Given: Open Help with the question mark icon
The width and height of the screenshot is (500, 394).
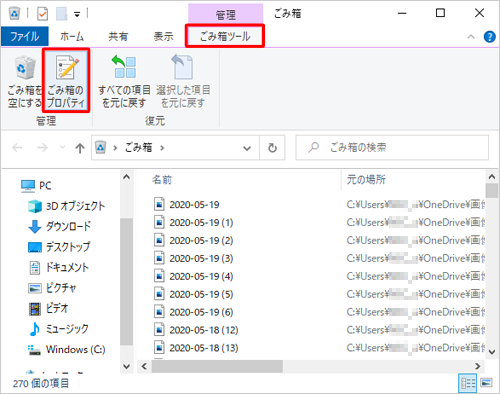Looking at the screenshot, I should (x=489, y=37).
